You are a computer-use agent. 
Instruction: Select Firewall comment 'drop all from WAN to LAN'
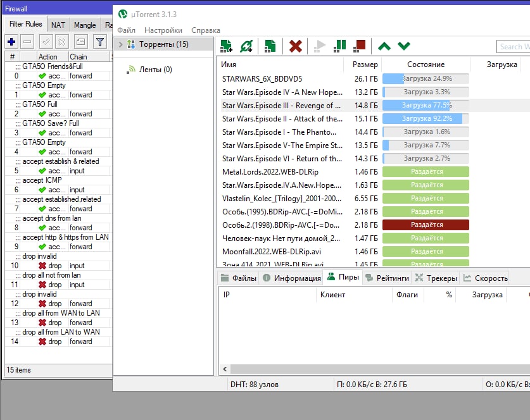pyautogui.click(x=61, y=313)
